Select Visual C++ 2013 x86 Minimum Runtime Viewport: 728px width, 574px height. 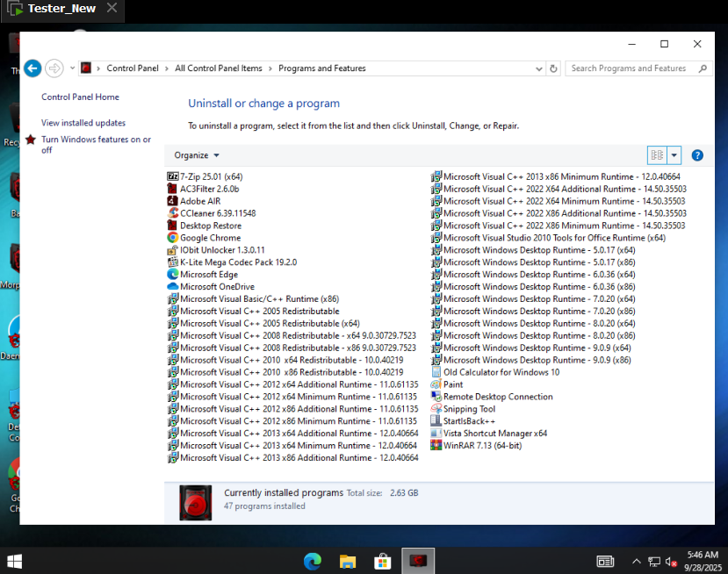tap(556, 176)
